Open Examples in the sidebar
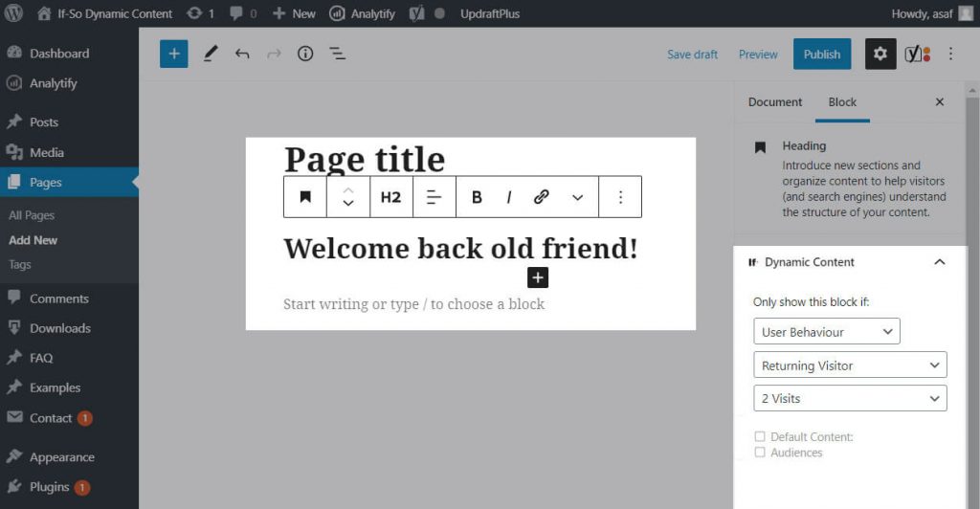 click(x=69, y=387)
